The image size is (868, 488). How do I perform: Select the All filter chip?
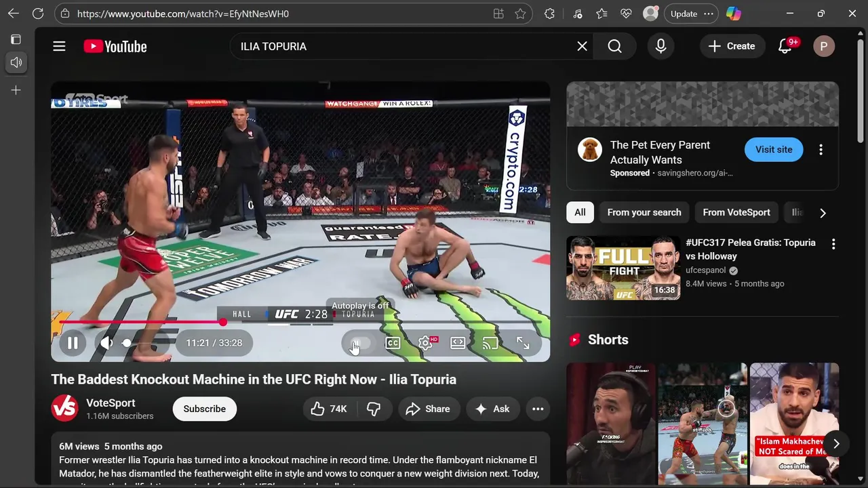pyautogui.click(x=580, y=212)
